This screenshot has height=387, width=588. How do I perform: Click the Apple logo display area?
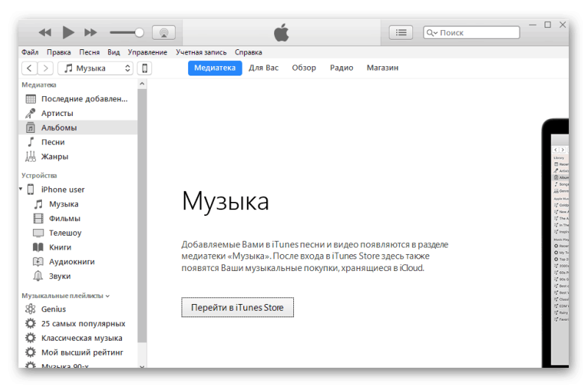pos(282,32)
